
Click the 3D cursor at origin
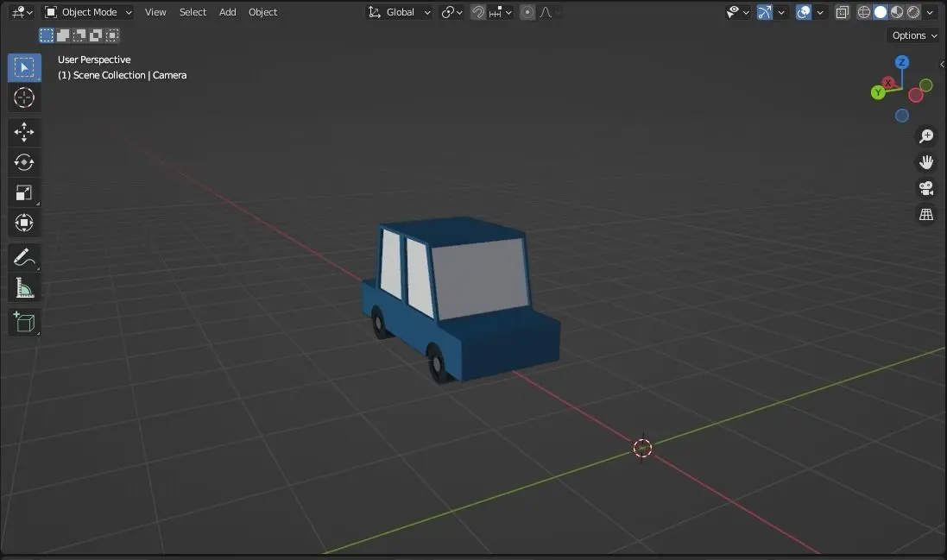642,448
